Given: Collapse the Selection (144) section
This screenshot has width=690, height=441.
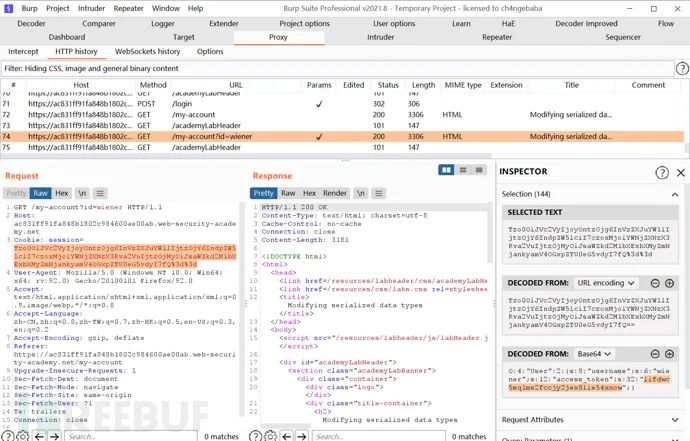Looking at the screenshot, I should (x=675, y=194).
